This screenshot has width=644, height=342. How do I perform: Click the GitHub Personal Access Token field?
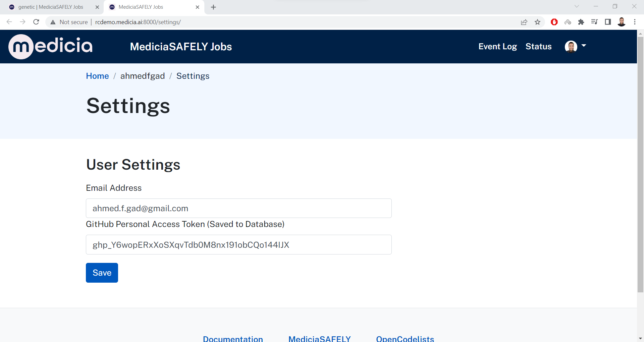click(238, 245)
